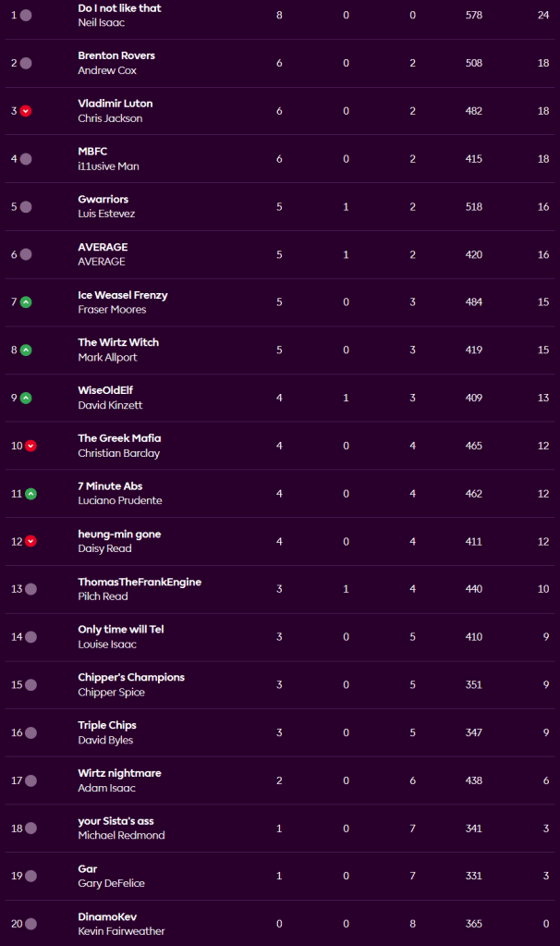This screenshot has width=560, height=946.
Task: Click grey no-change icon beside DinamoKev
Action: coord(30,924)
